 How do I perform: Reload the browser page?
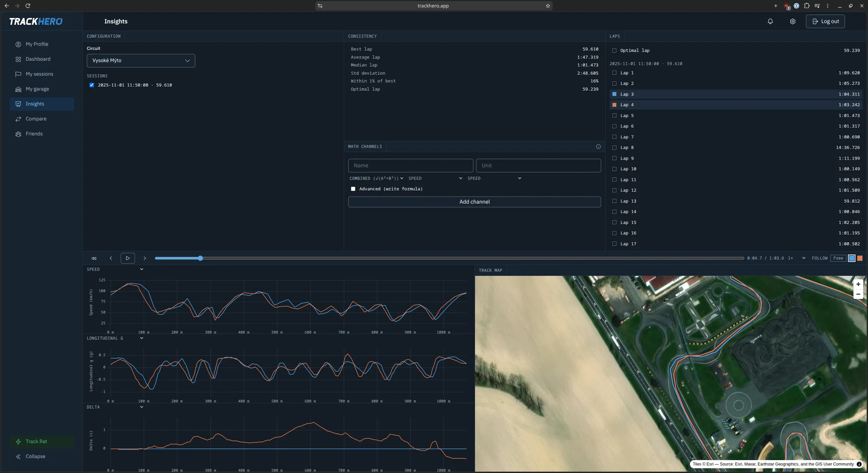pyautogui.click(x=28, y=6)
